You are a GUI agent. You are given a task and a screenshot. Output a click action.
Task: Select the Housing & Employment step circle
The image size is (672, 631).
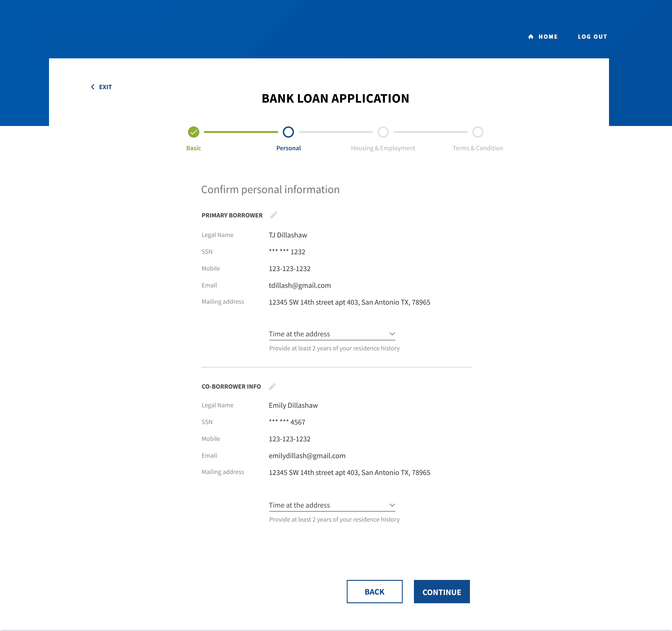pos(383,132)
